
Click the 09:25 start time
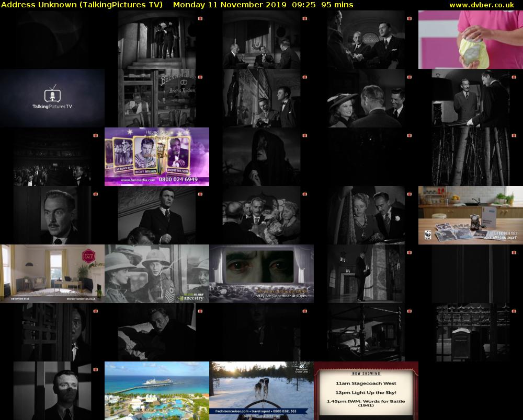pyautogui.click(x=303, y=5)
